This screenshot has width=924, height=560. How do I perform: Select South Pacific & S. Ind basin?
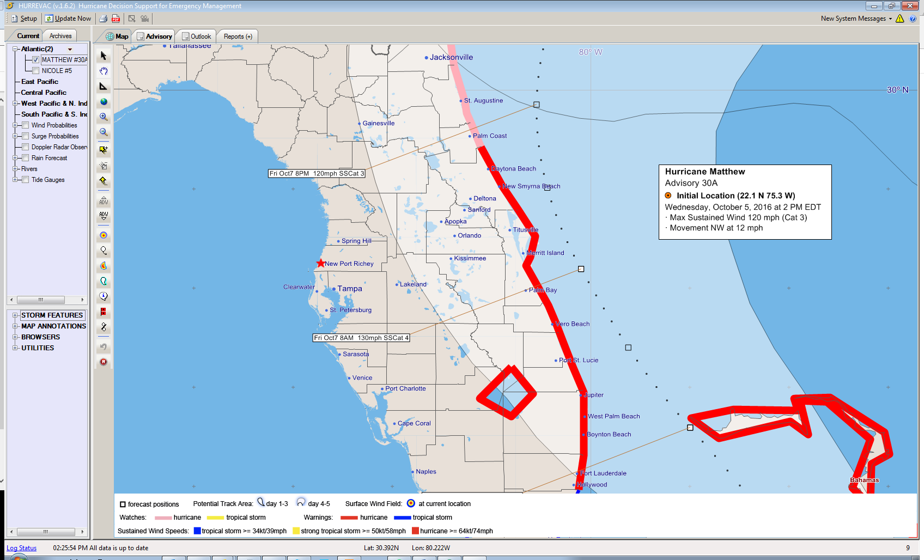(54, 114)
